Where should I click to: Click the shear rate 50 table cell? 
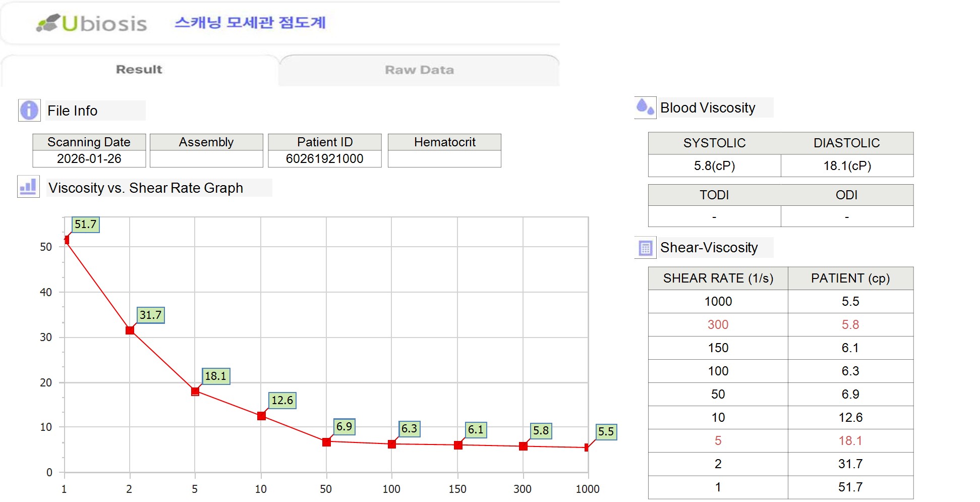coord(718,395)
